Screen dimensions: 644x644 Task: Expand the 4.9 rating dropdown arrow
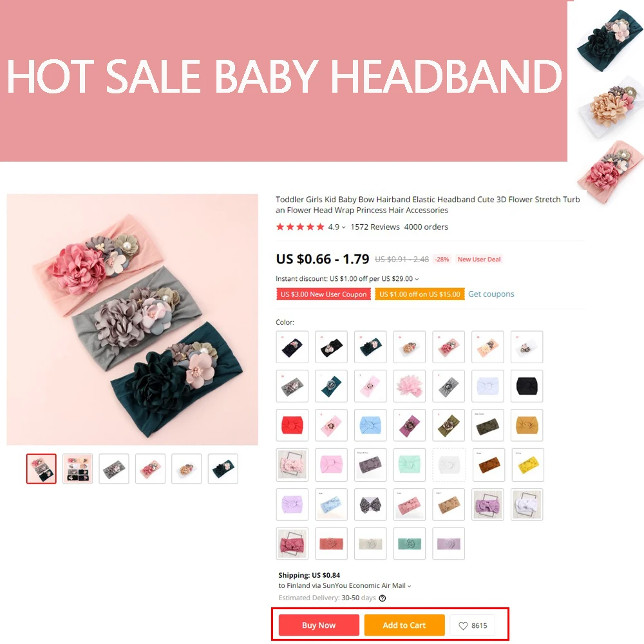point(343,227)
